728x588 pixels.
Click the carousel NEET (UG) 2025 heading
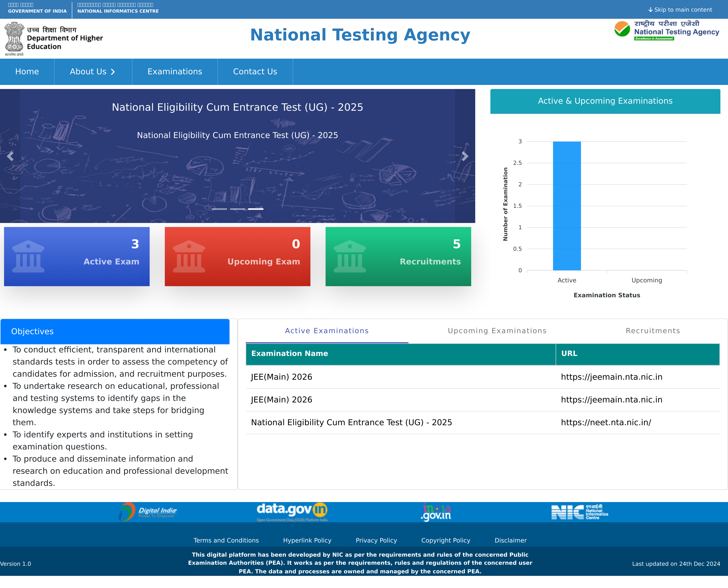[237, 107]
